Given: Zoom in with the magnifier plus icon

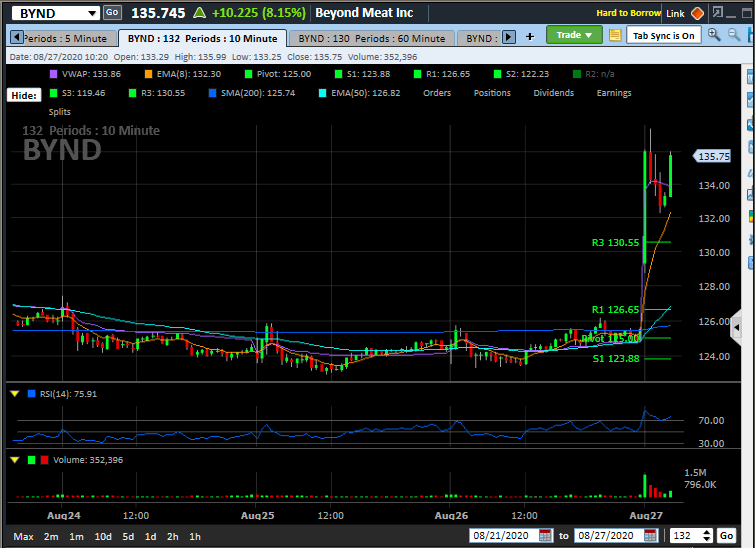Looking at the screenshot, I should [x=714, y=35].
